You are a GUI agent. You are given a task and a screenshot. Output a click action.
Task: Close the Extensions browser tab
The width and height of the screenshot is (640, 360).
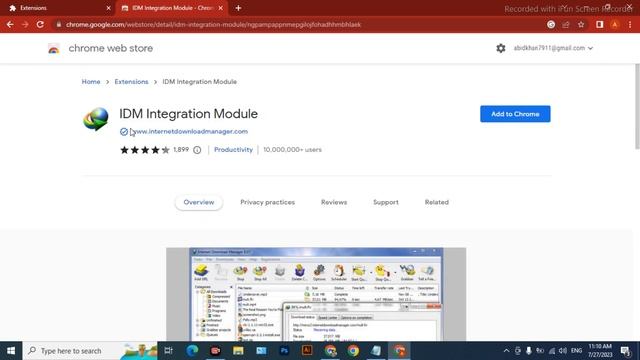pos(108,8)
